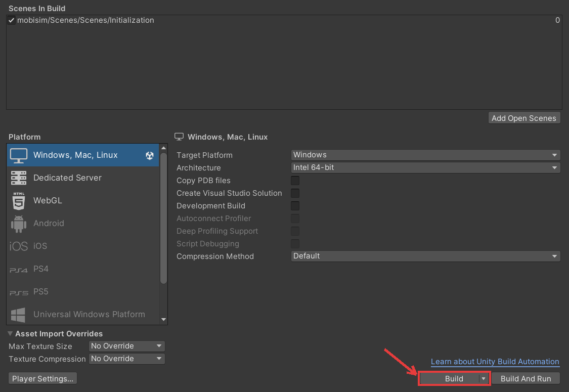Uncheck the Initialization scene checkbox

11,20
